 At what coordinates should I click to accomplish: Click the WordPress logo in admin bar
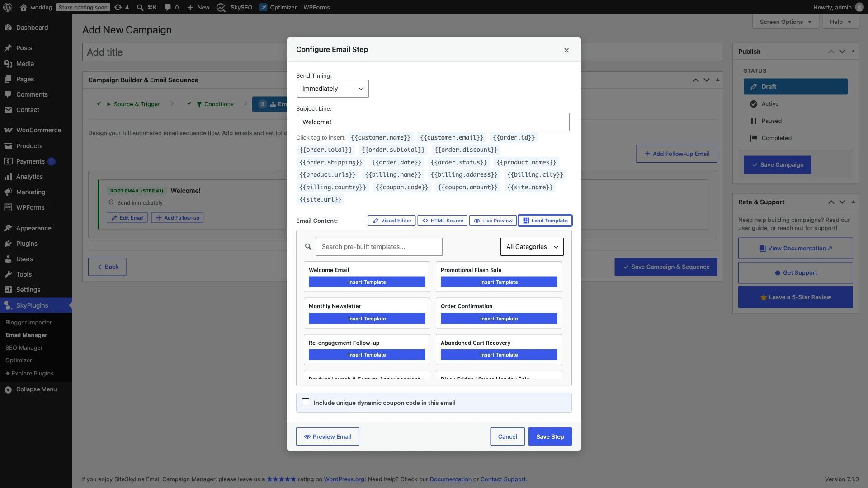point(8,7)
